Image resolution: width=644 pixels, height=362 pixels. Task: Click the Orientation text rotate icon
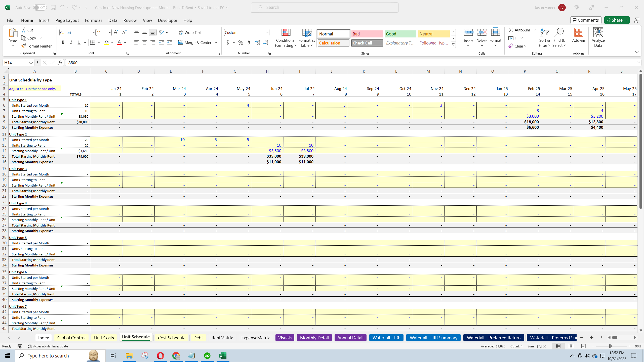tap(162, 32)
